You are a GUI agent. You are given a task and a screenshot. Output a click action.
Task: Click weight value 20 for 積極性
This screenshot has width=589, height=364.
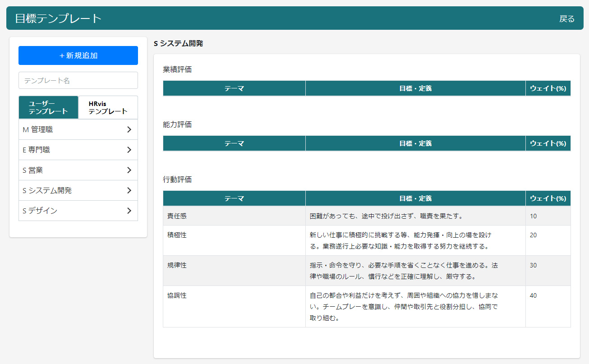[x=534, y=235]
